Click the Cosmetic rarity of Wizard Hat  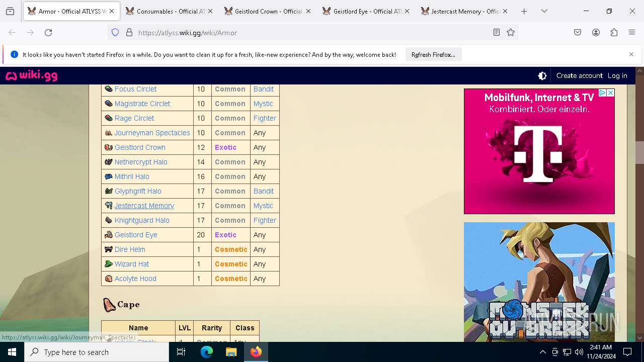click(x=231, y=264)
